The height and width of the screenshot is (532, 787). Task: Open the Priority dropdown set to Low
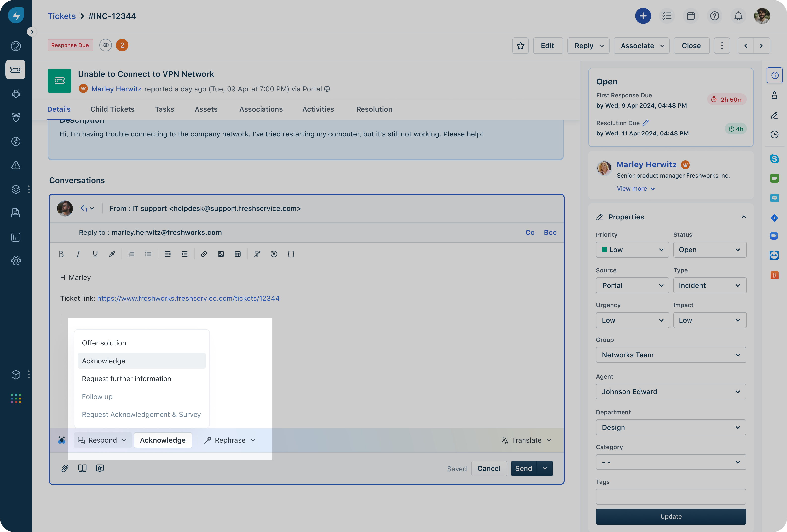pos(632,250)
